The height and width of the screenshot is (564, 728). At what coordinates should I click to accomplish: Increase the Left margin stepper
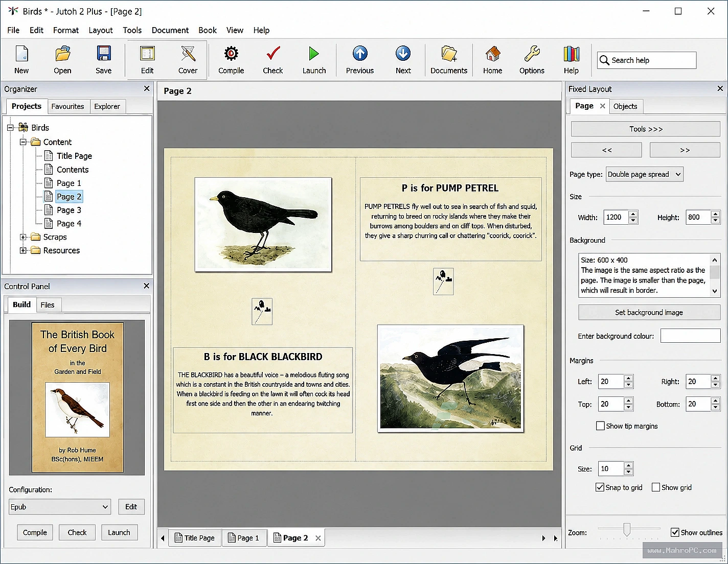pos(629,378)
